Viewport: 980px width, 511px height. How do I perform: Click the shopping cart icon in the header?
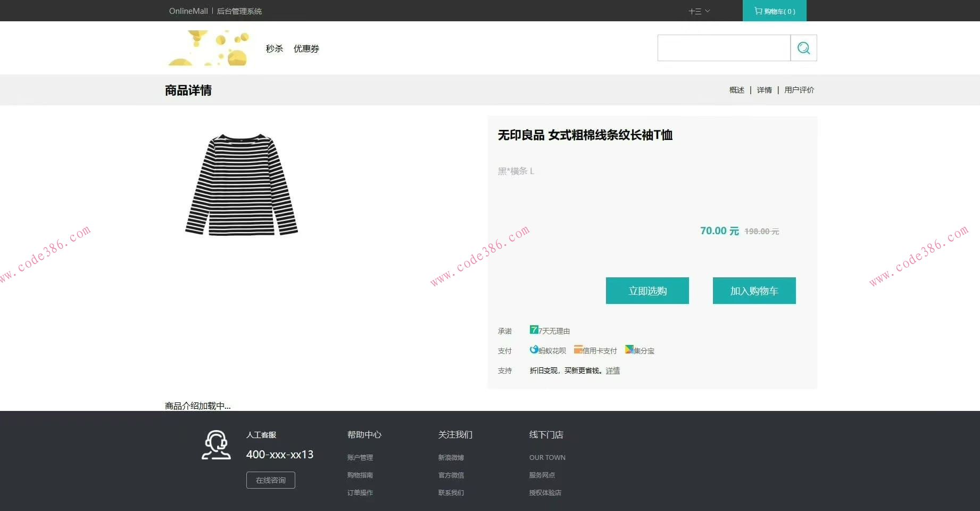tap(758, 11)
